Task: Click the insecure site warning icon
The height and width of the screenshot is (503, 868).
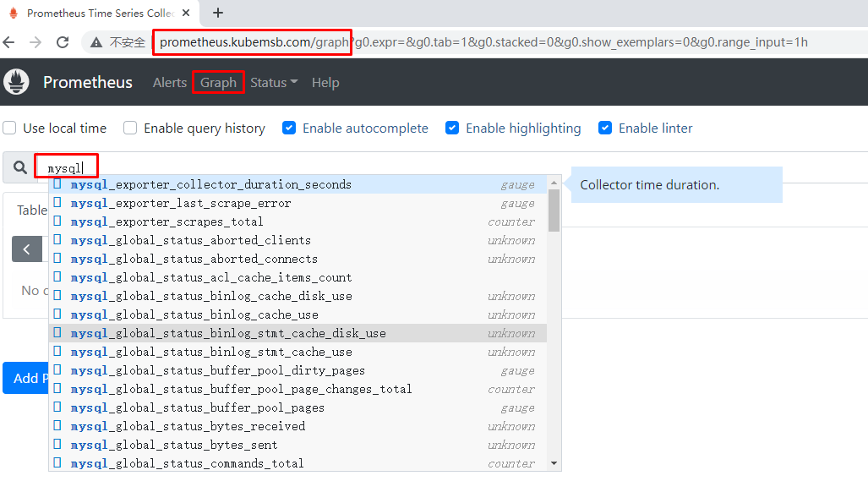Action: click(96, 42)
